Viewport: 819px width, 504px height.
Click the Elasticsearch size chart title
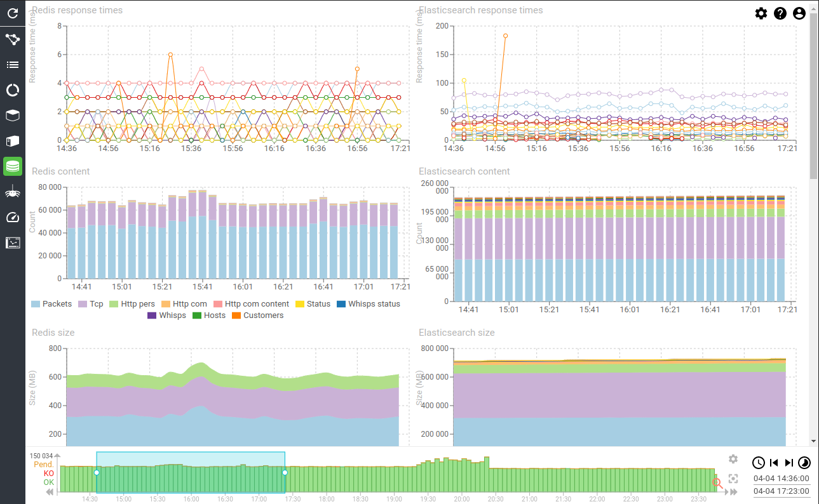tap(457, 333)
